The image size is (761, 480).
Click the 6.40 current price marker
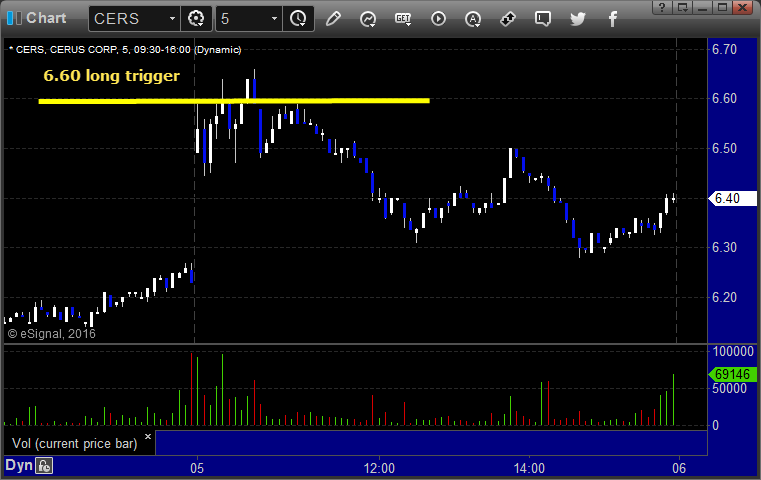[733, 199]
